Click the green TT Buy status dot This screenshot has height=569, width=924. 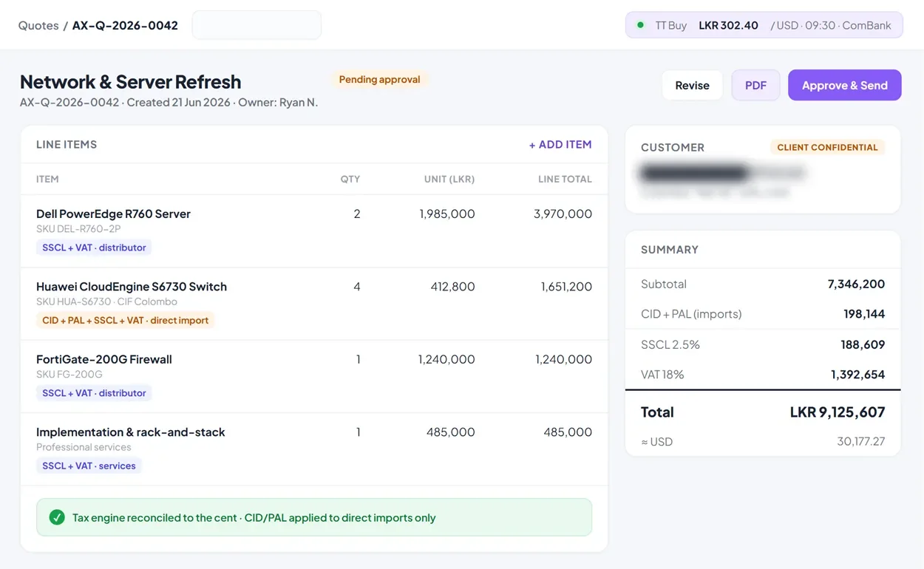point(640,25)
